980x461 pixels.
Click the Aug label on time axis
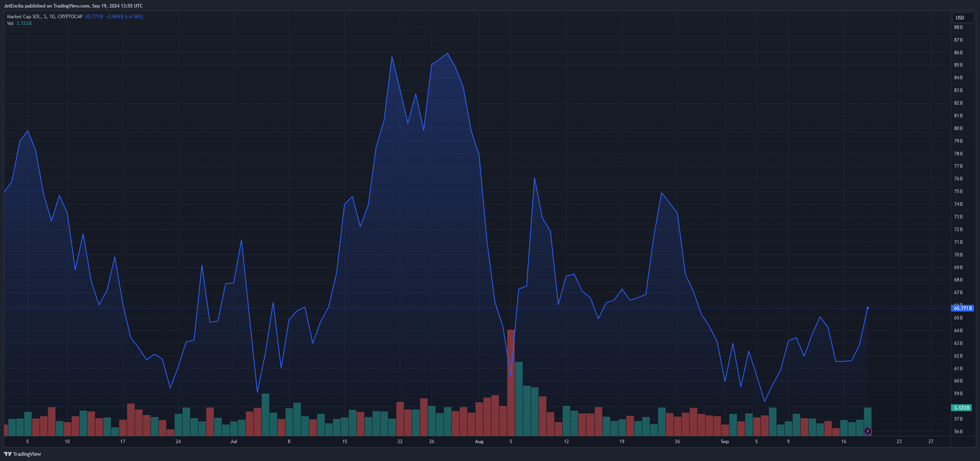click(479, 441)
